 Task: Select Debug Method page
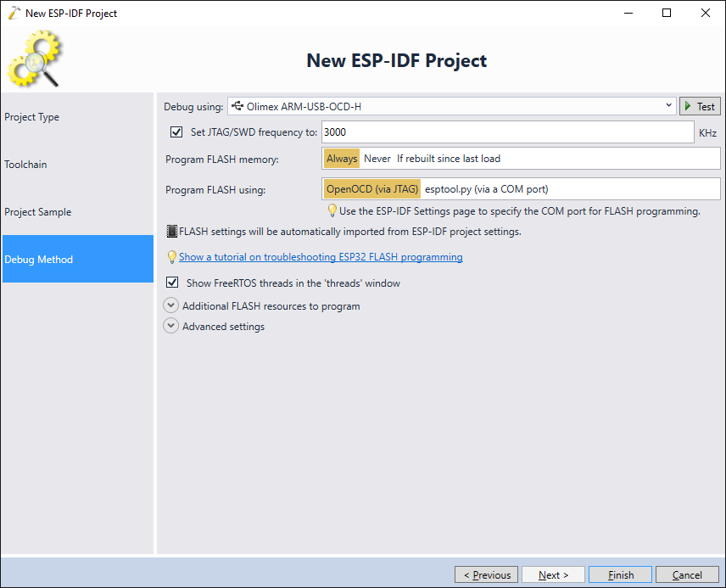pos(78,259)
